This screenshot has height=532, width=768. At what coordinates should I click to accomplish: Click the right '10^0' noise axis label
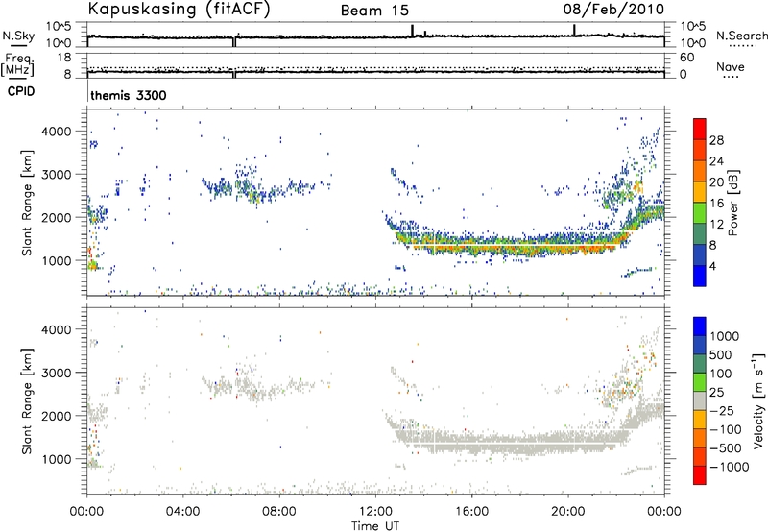[692, 42]
